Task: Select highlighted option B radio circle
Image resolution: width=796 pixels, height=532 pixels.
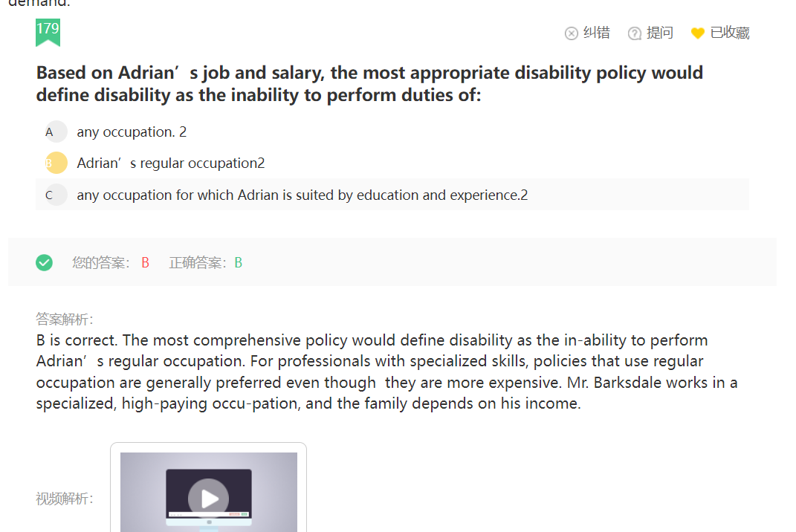Action: 56,163
